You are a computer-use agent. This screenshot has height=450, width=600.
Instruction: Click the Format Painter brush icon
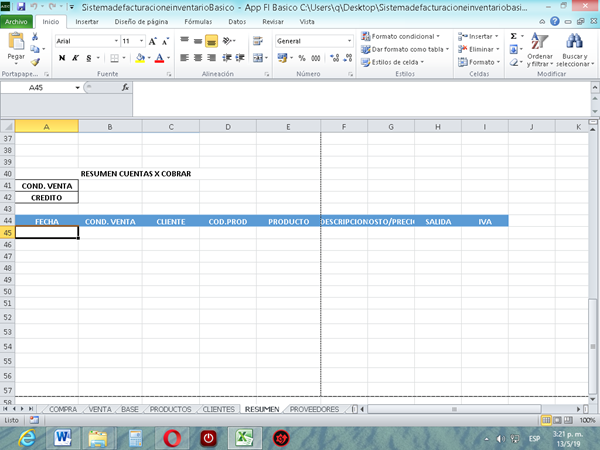[x=34, y=62]
